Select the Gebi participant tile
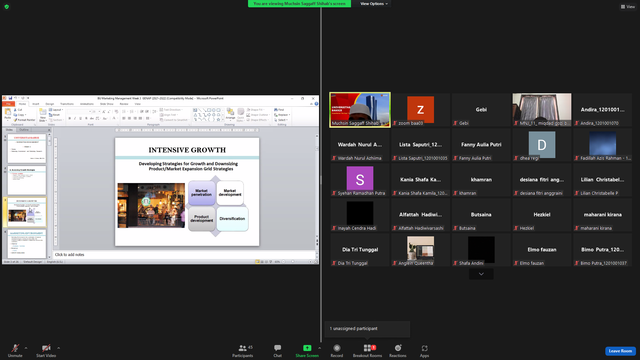This screenshot has height=360, width=640. pos(481,110)
